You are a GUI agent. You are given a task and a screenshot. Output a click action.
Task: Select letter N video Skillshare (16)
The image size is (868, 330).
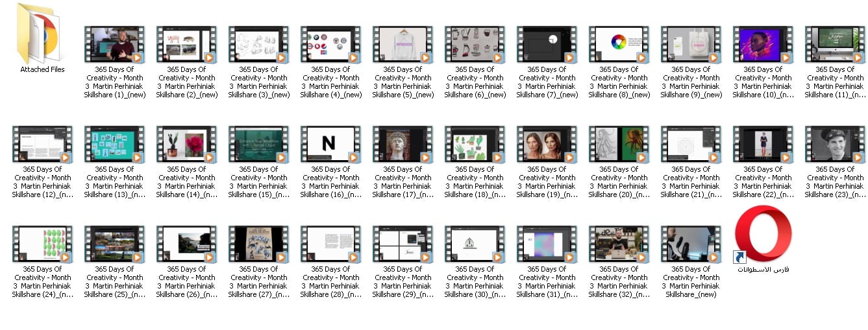[331, 145]
